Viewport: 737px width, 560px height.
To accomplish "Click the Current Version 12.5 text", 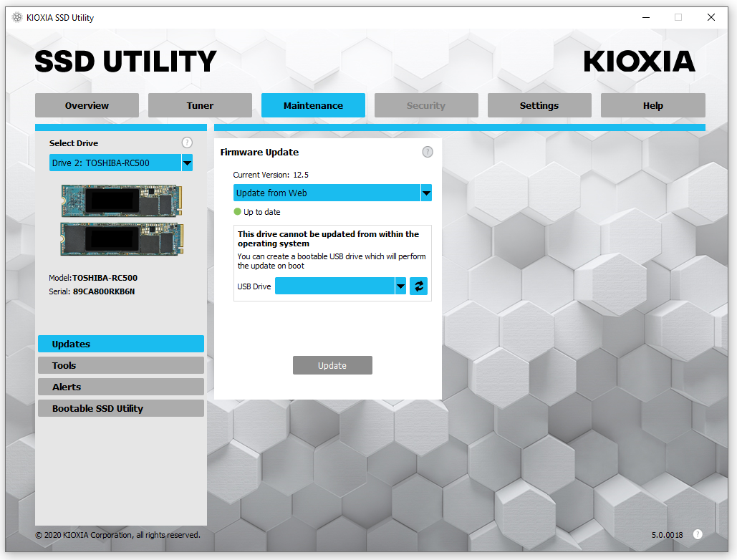I will 271,175.
